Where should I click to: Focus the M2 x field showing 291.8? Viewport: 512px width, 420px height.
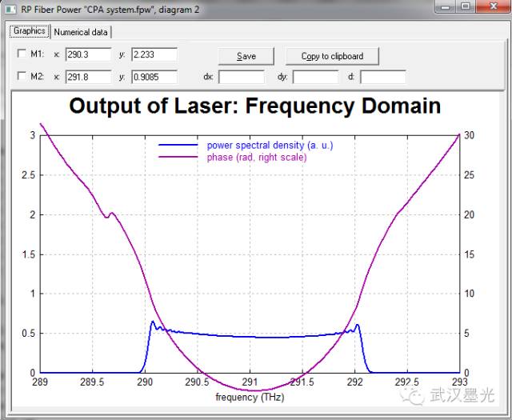(89, 77)
